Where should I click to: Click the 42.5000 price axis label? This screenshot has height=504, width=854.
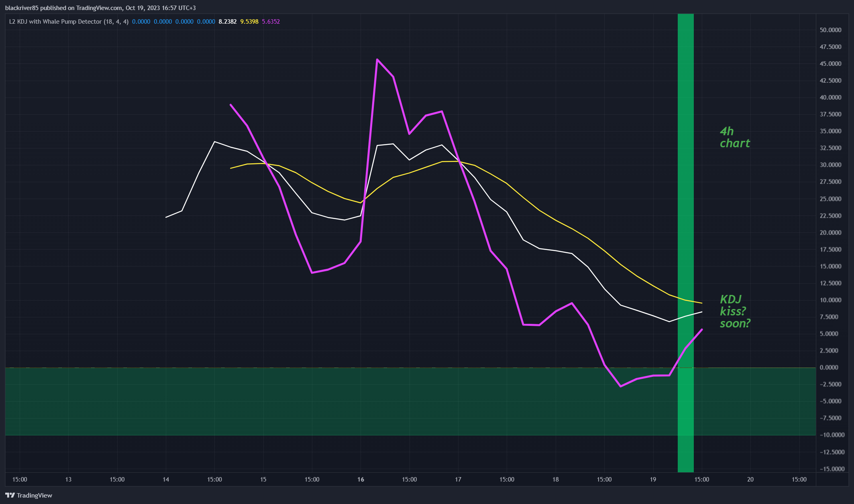(830, 81)
